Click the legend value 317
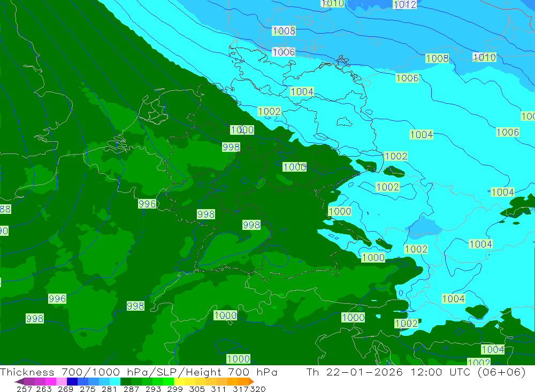Screen dimensions: 535x392 click(240, 389)
